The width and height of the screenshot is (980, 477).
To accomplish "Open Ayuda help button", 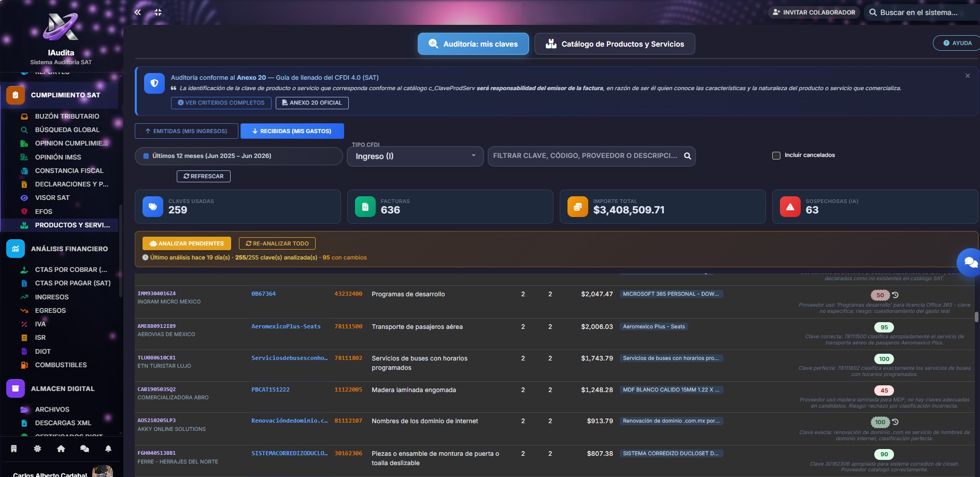I will pyautogui.click(x=957, y=43).
